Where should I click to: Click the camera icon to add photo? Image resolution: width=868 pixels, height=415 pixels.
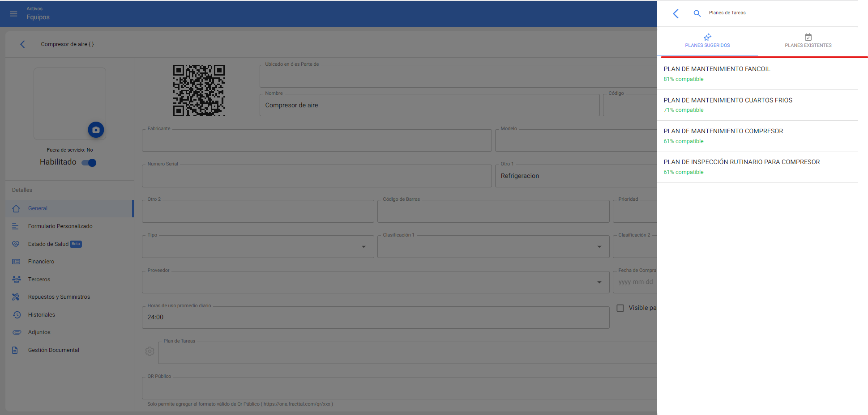[x=96, y=130]
